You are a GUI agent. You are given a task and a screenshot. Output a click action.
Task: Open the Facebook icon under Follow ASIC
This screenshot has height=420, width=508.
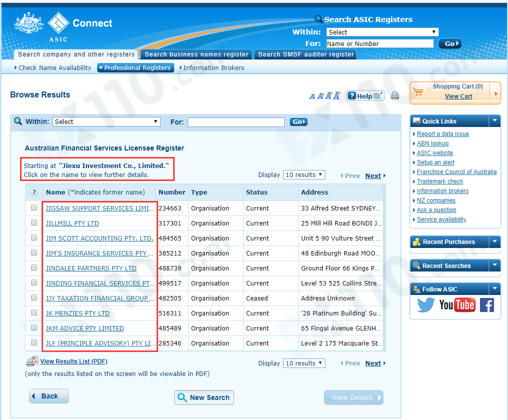tap(486, 305)
